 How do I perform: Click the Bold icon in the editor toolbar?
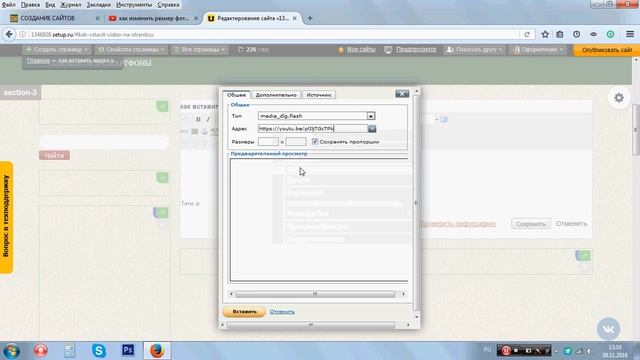click(x=198, y=119)
